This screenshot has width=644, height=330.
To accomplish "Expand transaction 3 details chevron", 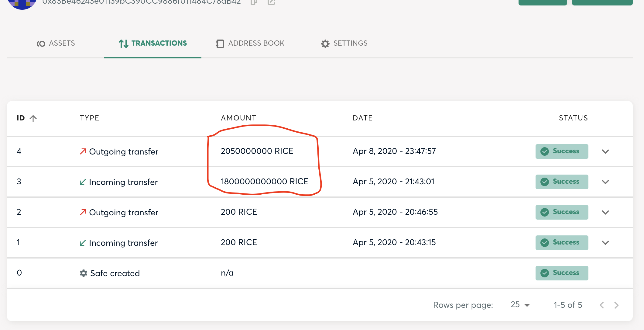I will tap(605, 182).
